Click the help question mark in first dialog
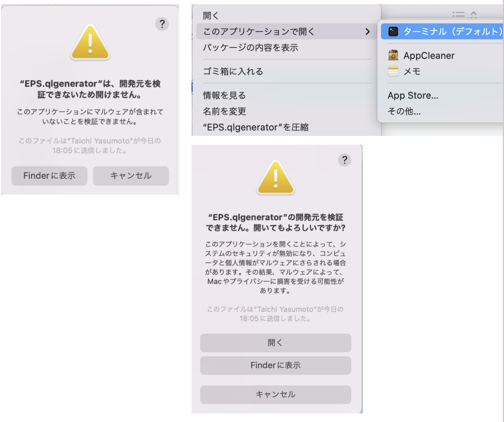 pos(162,24)
